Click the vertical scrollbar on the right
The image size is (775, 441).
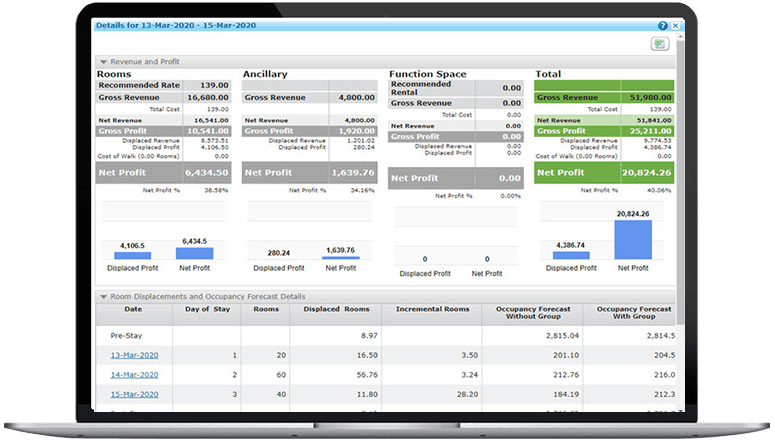tap(680, 200)
